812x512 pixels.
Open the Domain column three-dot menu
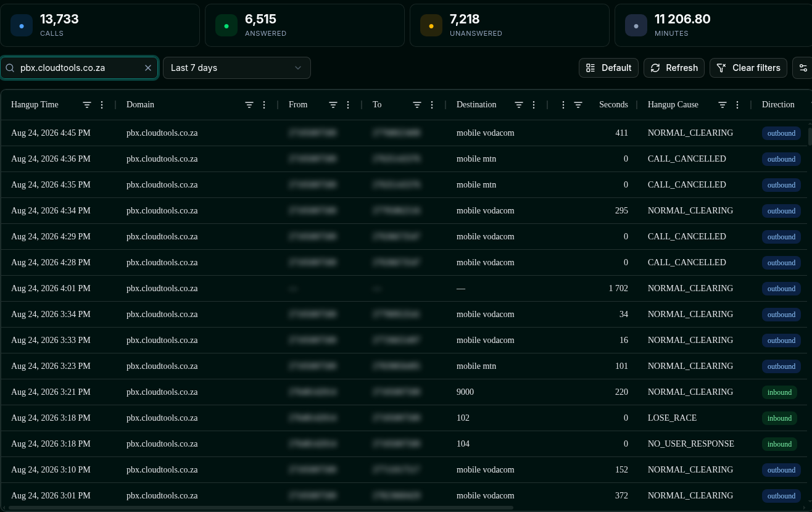[264, 105]
